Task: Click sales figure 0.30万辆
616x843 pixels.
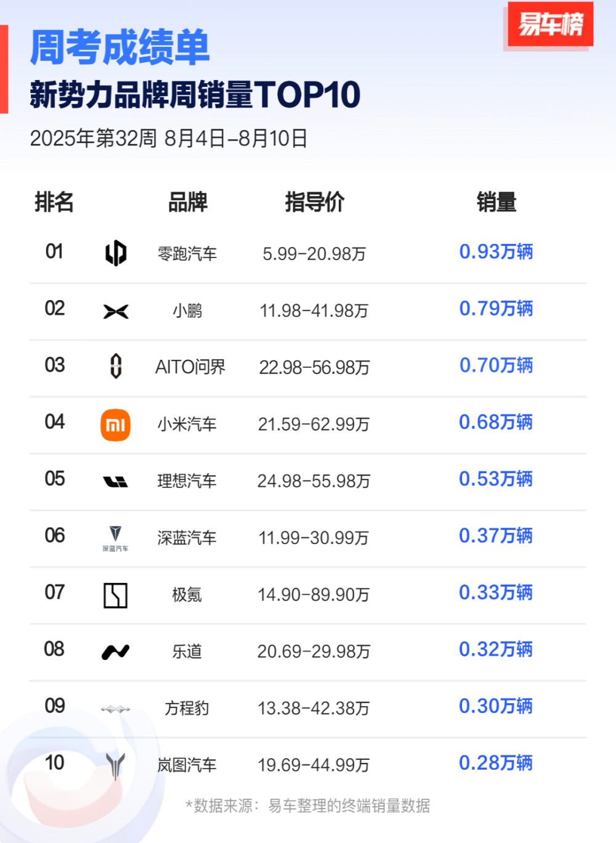Action: pos(496,706)
